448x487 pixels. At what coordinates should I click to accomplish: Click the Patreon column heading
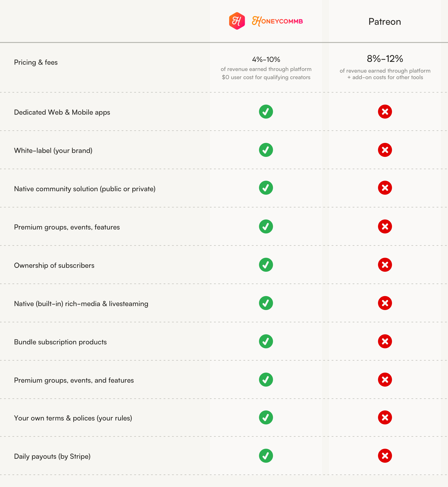(x=385, y=21)
